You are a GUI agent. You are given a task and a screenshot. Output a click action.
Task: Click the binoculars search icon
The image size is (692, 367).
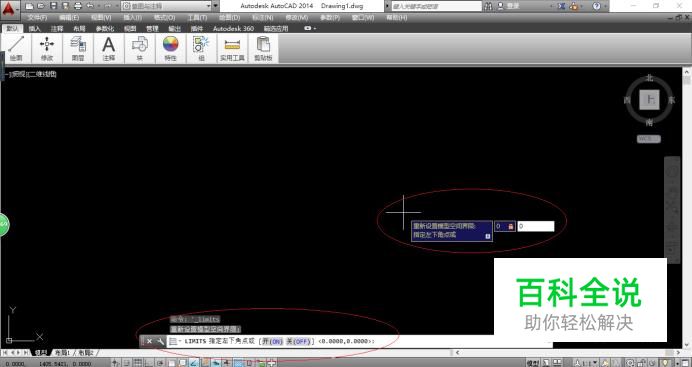point(489,6)
